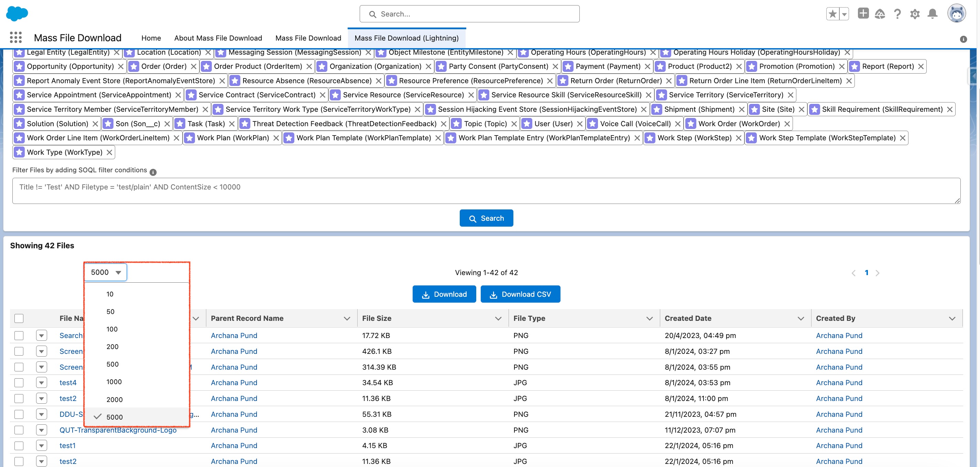This screenshot has height=467, width=980.
Task: Switch to the Home tab
Action: click(151, 38)
